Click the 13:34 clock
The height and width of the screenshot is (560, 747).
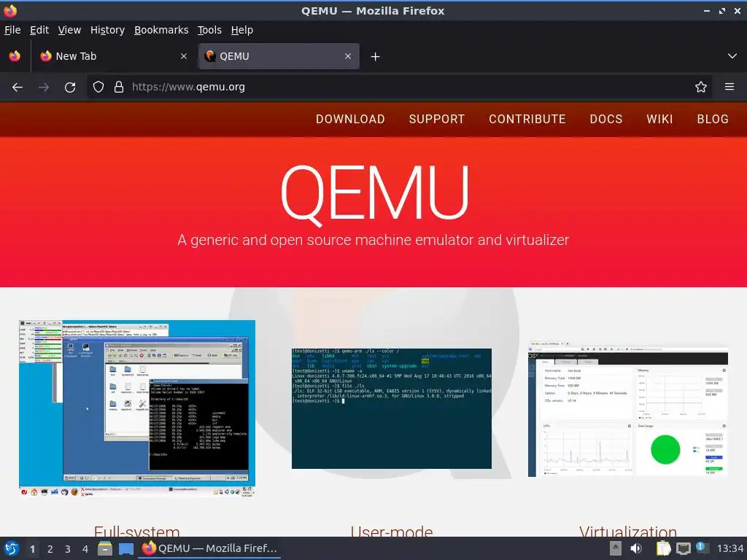(729, 548)
